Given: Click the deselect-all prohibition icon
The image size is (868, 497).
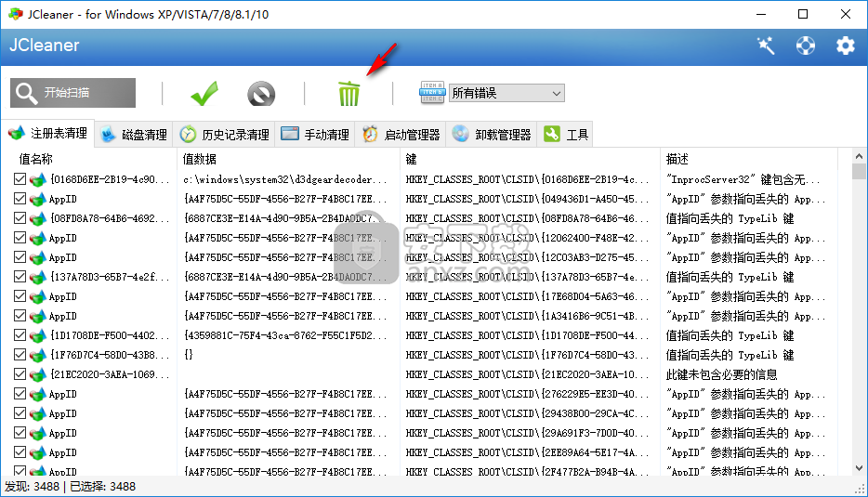Looking at the screenshot, I should (261, 93).
